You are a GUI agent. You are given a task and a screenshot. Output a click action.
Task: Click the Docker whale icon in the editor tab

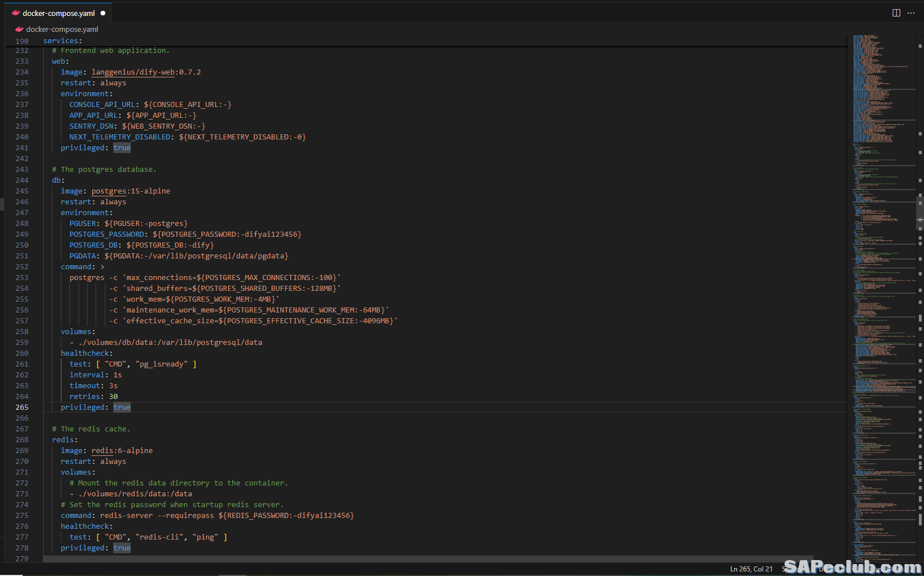coord(16,13)
